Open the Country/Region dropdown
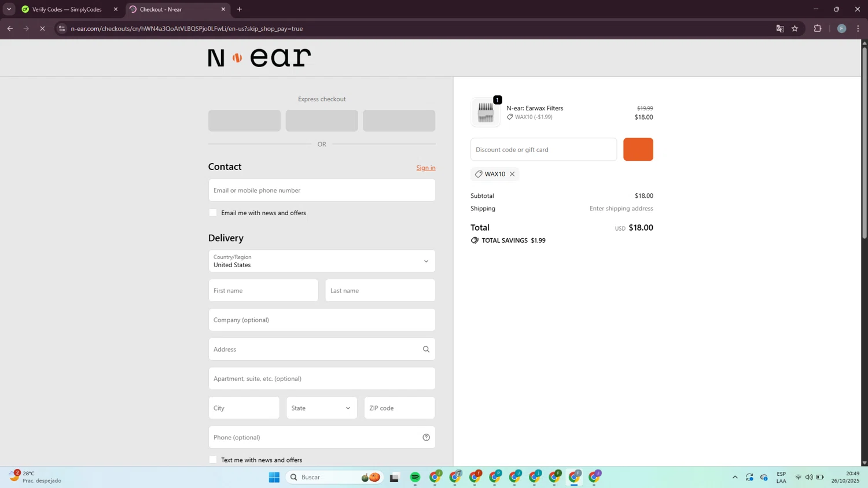The image size is (868, 488). click(322, 261)
